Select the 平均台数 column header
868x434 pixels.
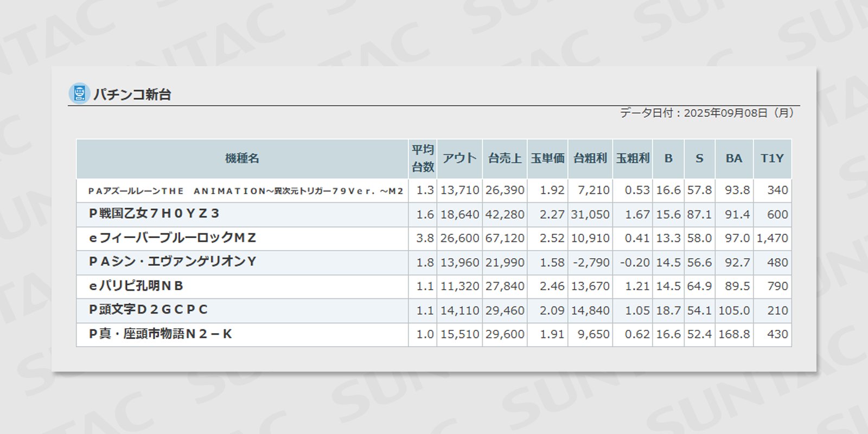(423, 158)
